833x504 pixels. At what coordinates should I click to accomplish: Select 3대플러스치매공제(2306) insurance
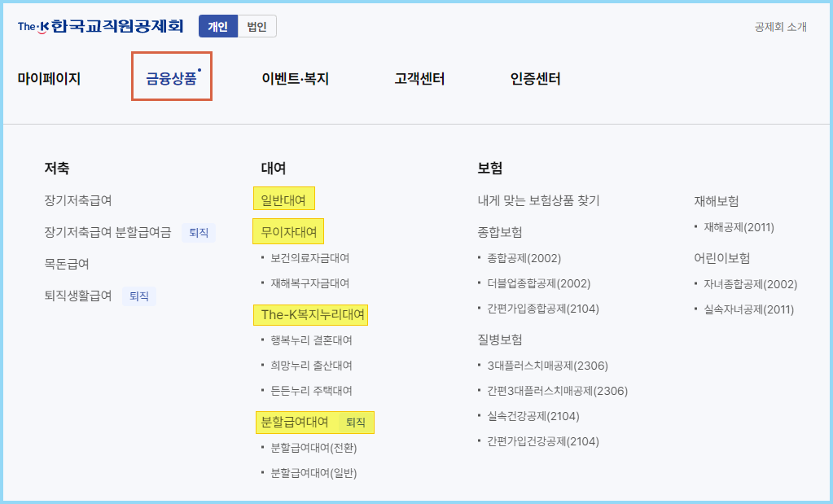tap(548, 366)
